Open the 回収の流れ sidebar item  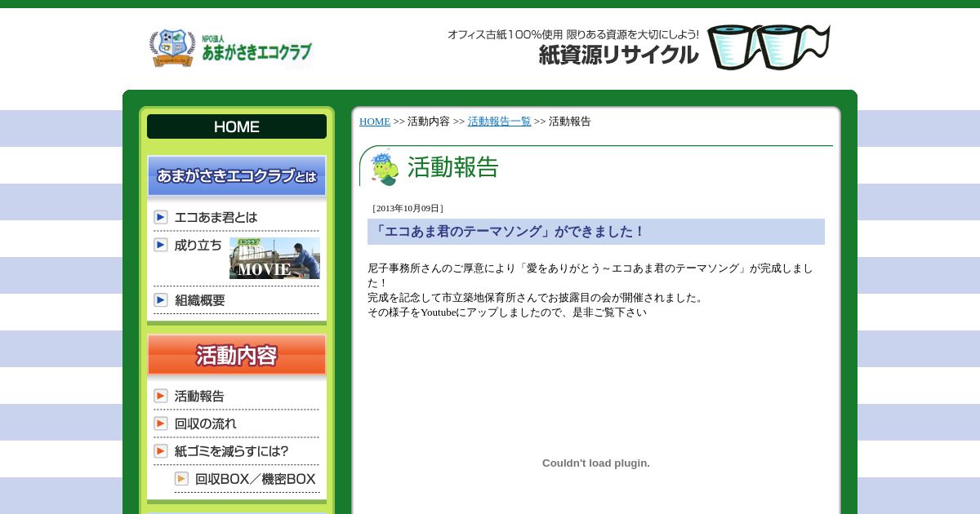coord(205,423)
